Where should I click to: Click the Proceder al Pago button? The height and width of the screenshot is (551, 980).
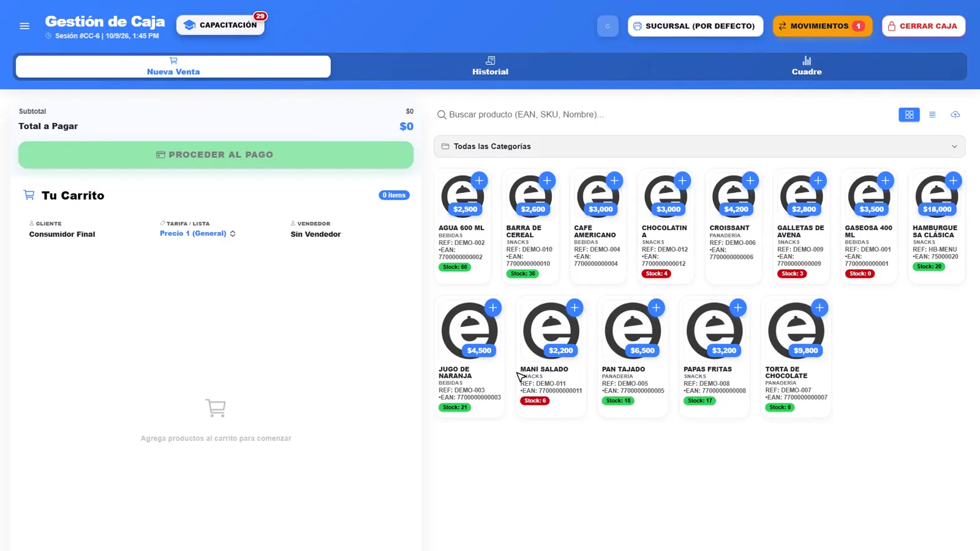[x=216, y=155]
